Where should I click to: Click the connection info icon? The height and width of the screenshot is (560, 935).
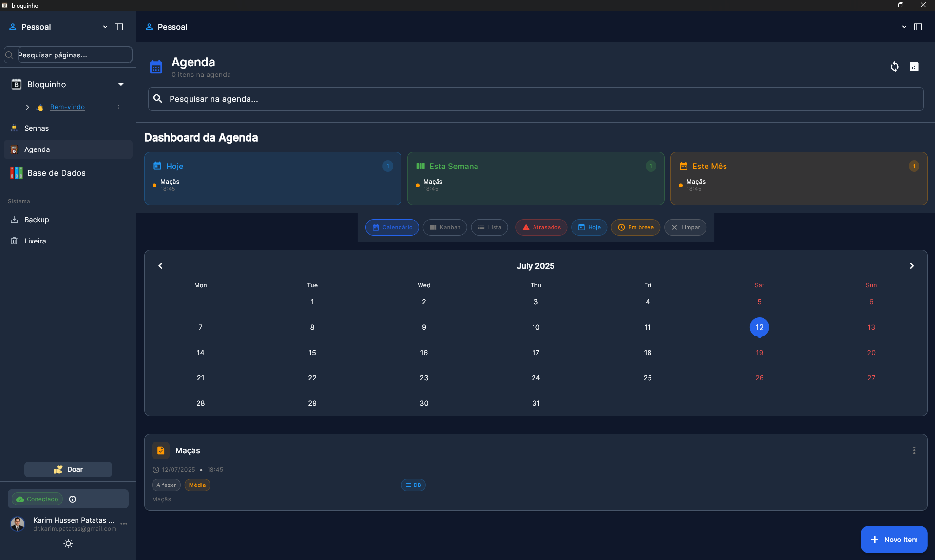pos(73,499)
